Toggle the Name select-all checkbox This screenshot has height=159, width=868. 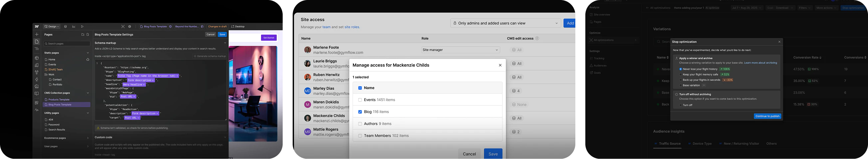pyautogui.click(x=360, y=88)
